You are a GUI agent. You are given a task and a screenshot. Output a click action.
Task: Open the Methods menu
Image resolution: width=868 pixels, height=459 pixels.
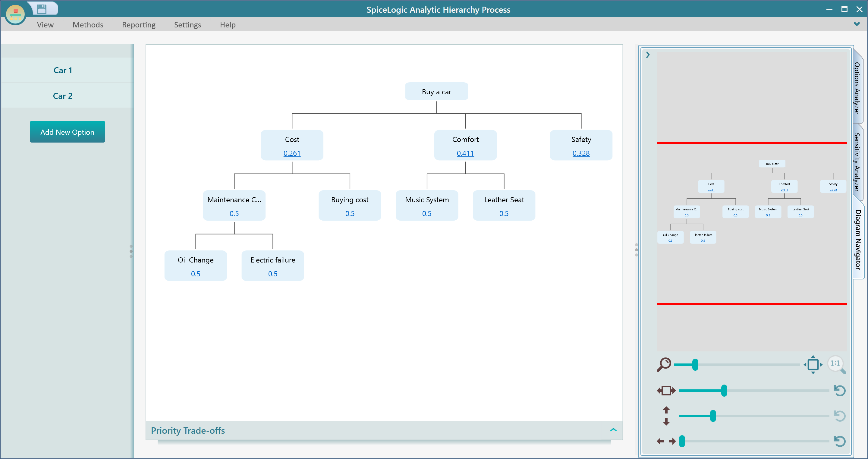coord(88,25)
